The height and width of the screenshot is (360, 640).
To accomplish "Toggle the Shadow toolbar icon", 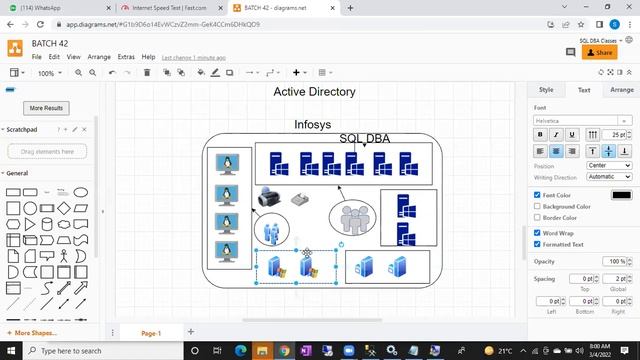I will tap(229, 73).
